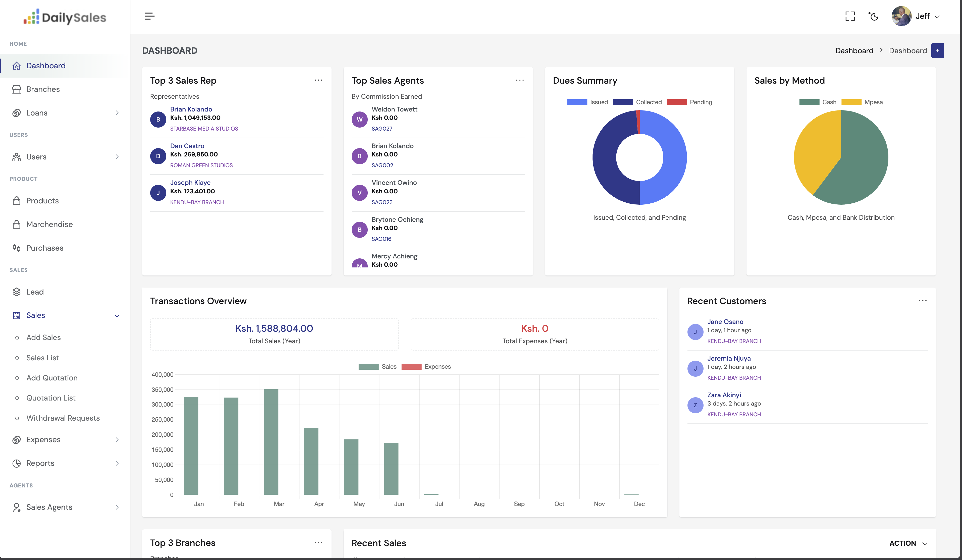Toggle the Issued legend swatch in Dues Summary
Image resolution: width=962 pixels, height=560 pixels.
click(577, 102)
